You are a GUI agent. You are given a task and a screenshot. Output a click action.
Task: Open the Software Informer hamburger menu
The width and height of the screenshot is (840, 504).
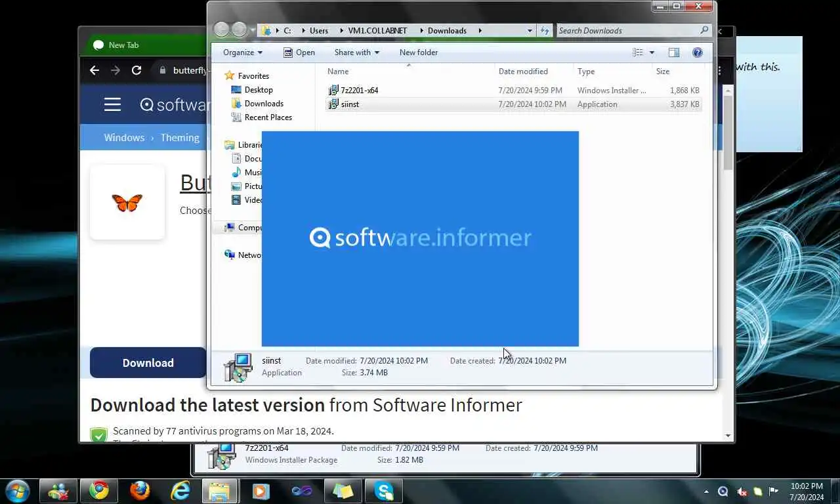(112, 104)
